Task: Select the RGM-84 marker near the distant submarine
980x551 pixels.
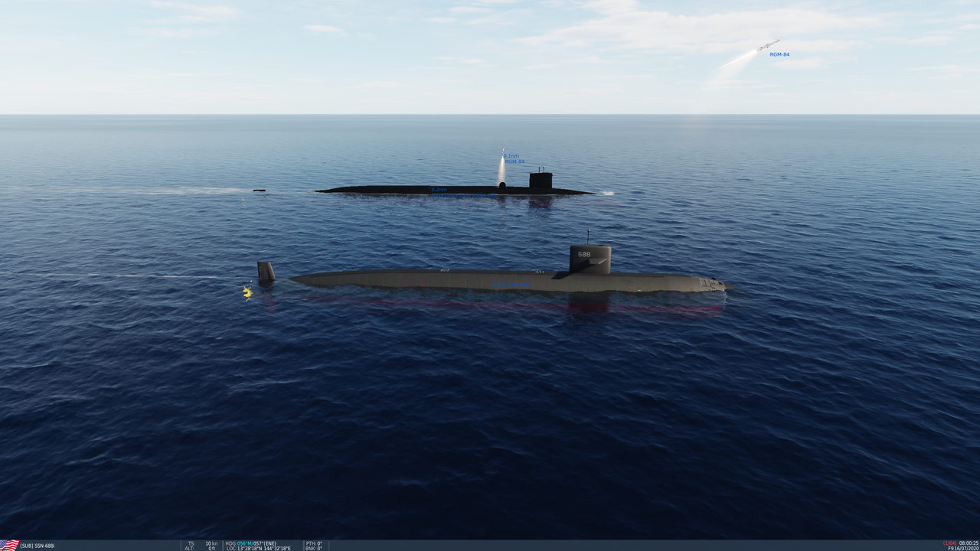Action: pos(513,161)
